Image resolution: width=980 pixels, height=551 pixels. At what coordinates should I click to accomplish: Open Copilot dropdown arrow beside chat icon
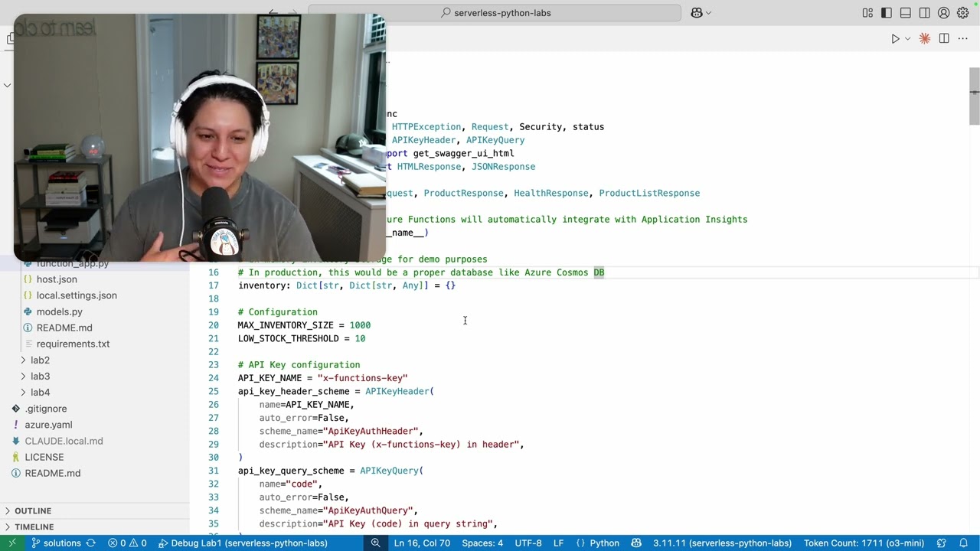708,13
